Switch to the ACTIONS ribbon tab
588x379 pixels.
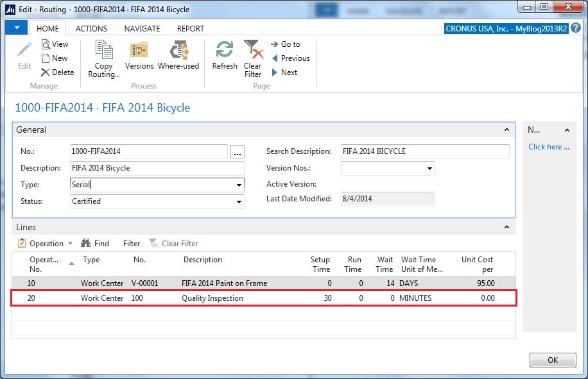click(91, 28)
